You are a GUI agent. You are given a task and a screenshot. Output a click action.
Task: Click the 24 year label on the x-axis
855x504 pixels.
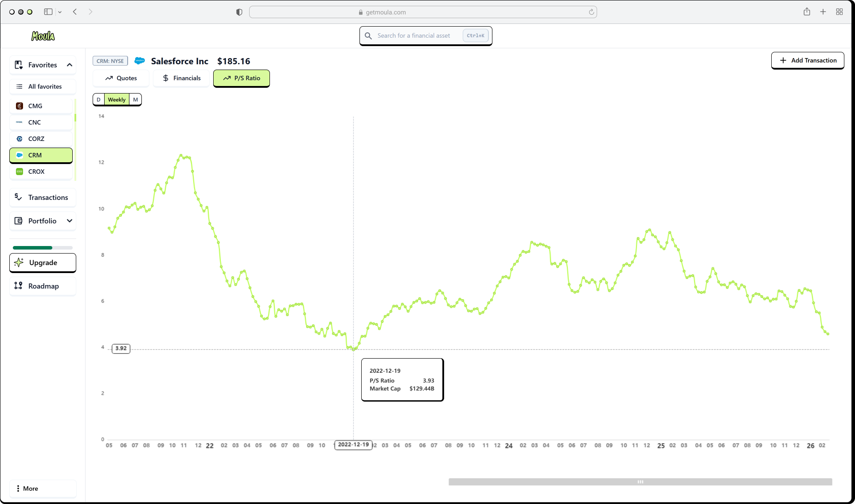[x=509, y=446]
